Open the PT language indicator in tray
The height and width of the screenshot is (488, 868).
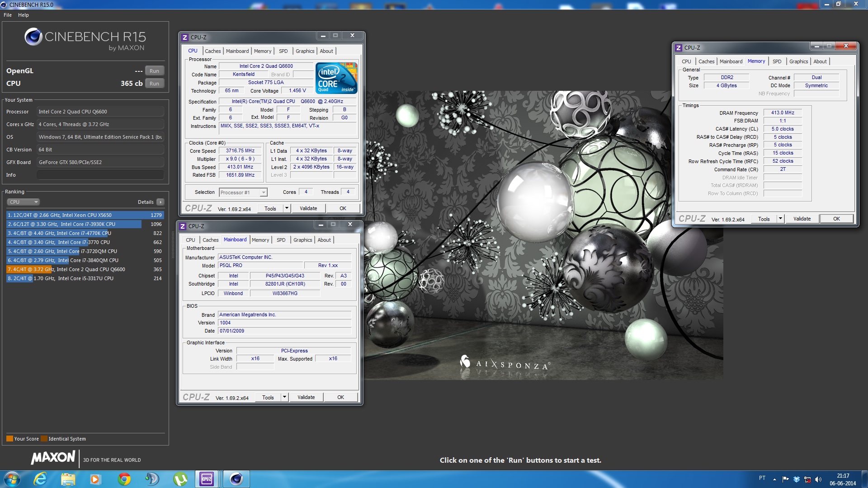click(x=762, y=478)
